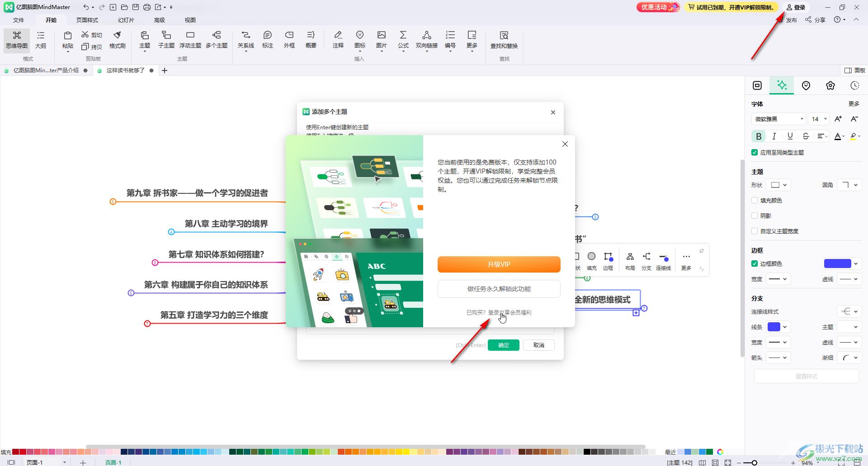Click the 升级VIP button

point(499,264)
